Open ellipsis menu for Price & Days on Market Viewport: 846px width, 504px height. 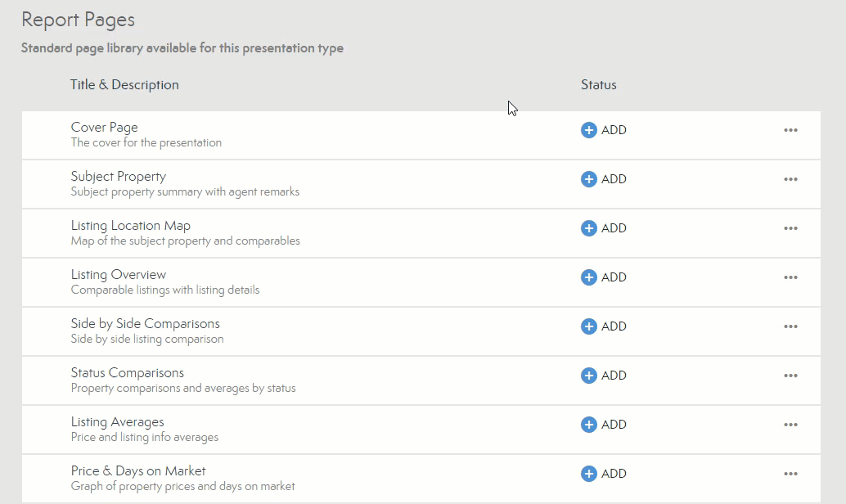coord(790,474)
